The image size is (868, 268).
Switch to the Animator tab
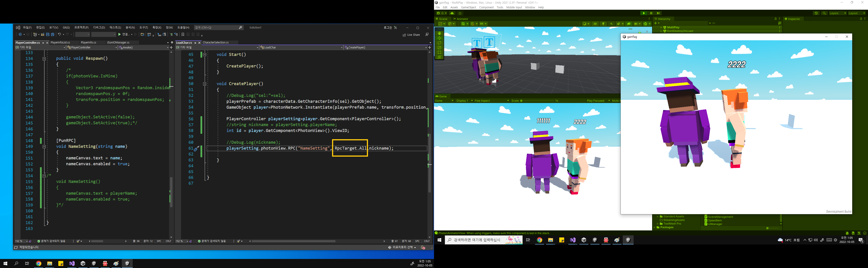click(461, 19)
